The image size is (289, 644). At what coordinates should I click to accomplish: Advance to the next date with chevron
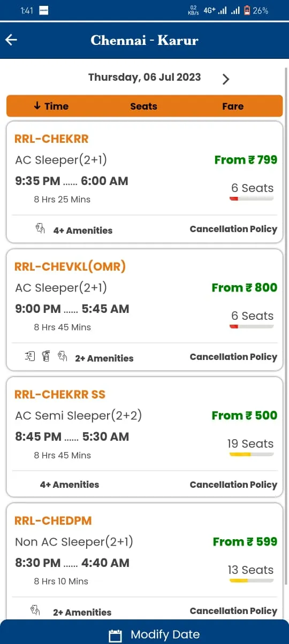226,79
